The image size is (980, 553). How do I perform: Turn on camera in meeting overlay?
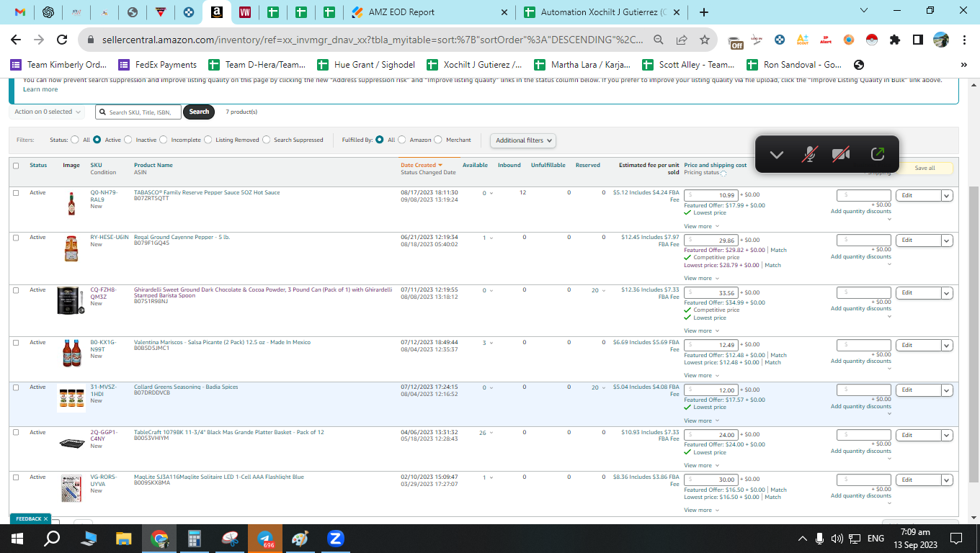tap(841, 154)
